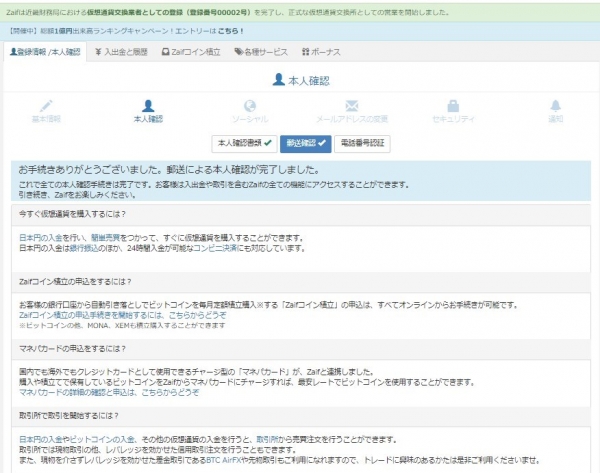Open 日本円の入金 link in 取引所 section
The image size is (600, 473).
click(41, 439)
